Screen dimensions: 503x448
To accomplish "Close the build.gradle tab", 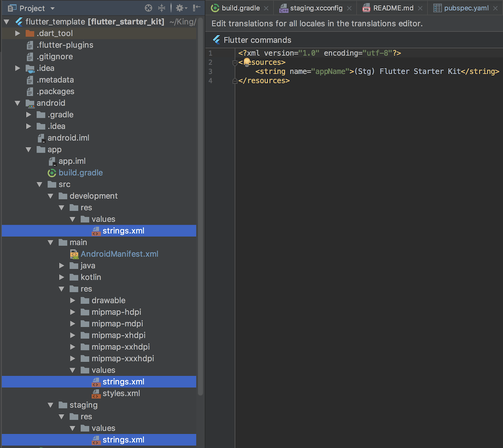I will coord(266,8).
